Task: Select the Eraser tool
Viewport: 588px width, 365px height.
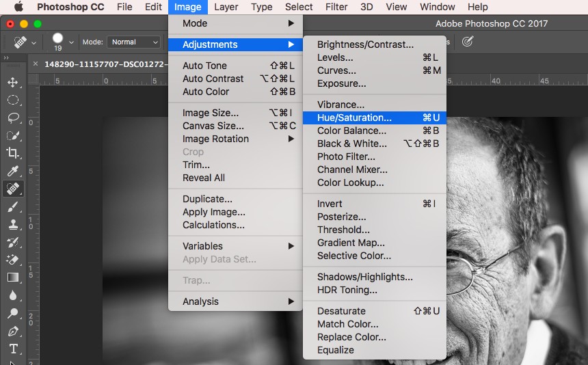Action: [13, 259]
